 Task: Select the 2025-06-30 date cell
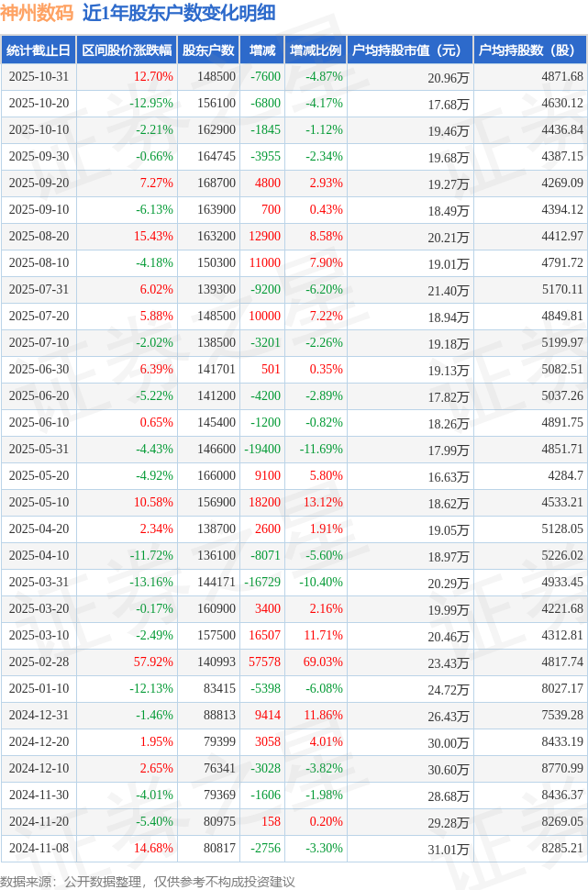tap(39, 370)
